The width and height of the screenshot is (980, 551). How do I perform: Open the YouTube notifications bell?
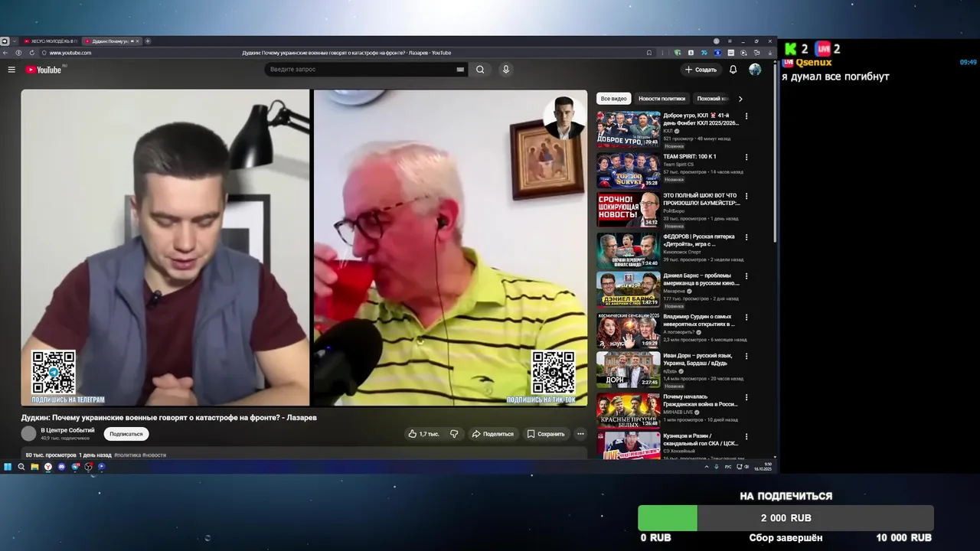click(x=733, y=70)
